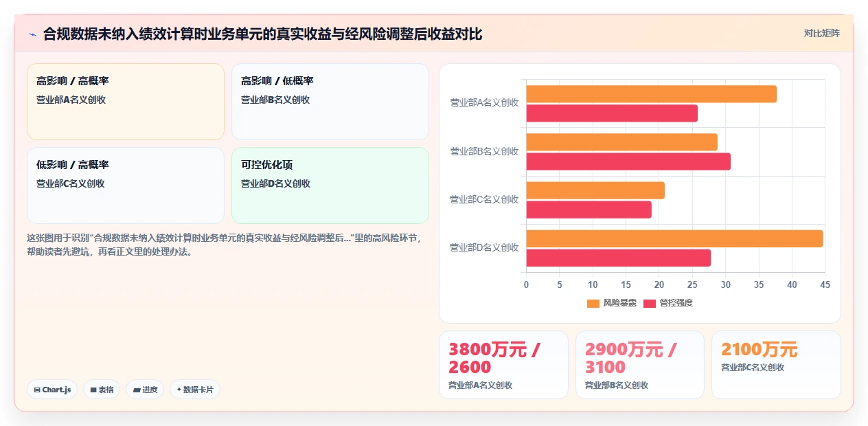The width and height of the screenshot is (868, 426).
Task: Click the orange bar for 营业部B名义创收
Action: pyautogui.click(x=622, y=142)
